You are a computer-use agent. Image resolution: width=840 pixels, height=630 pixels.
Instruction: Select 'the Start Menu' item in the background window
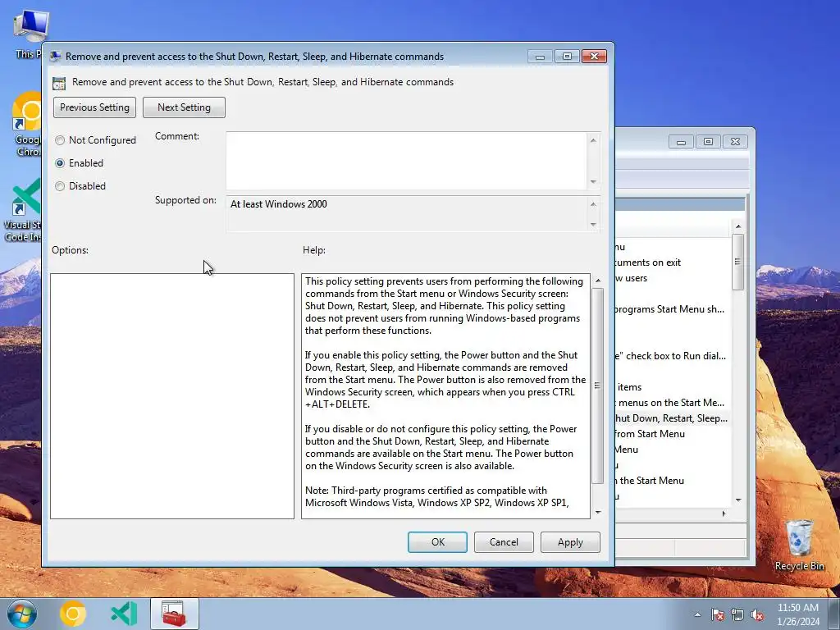[651, 481]
